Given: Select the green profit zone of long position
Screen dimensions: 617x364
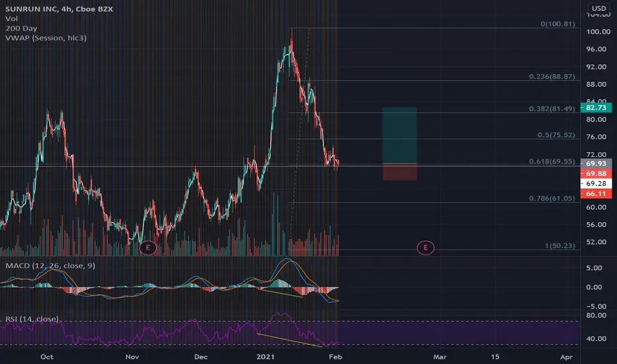Looking at the screenshot, I should (x=400, y=136).
